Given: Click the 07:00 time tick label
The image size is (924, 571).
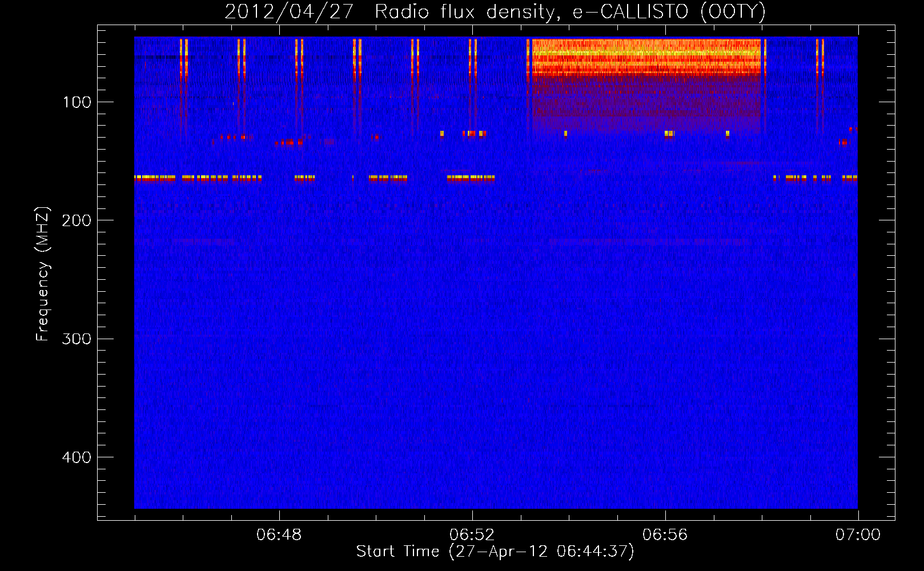Looking at the screenshot, I should [x=858, y=535].
